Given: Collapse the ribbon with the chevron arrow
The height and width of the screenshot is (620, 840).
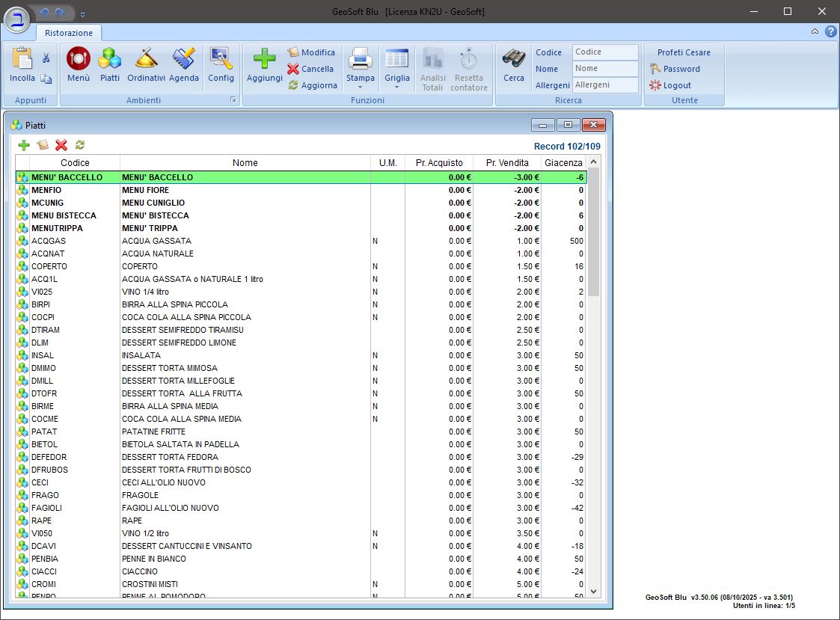Looking at the screenshot, I should click(x=815, y=31).
